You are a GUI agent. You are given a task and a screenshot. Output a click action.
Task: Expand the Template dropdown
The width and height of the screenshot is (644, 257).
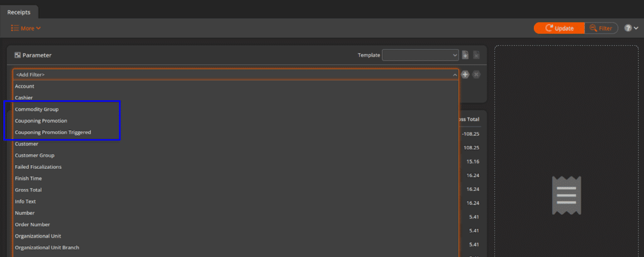[x=420, y=55]
